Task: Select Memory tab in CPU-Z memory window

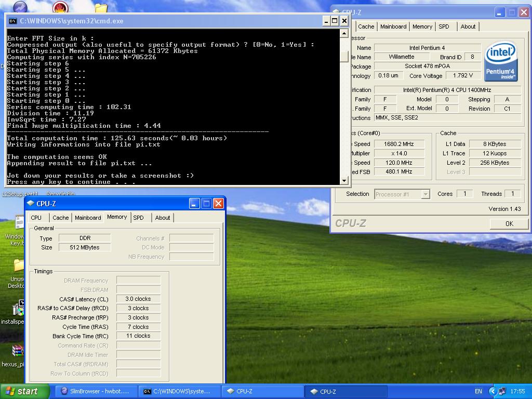Action: (117, 217)
